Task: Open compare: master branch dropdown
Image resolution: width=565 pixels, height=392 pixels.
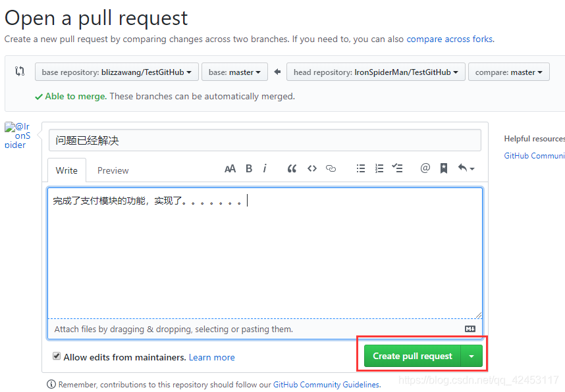Action: pyautogui.click(x=509, y=72)
